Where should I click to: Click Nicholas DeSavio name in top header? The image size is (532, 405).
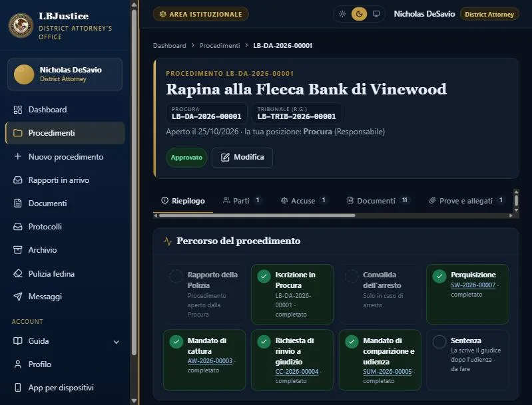point(424,14)
